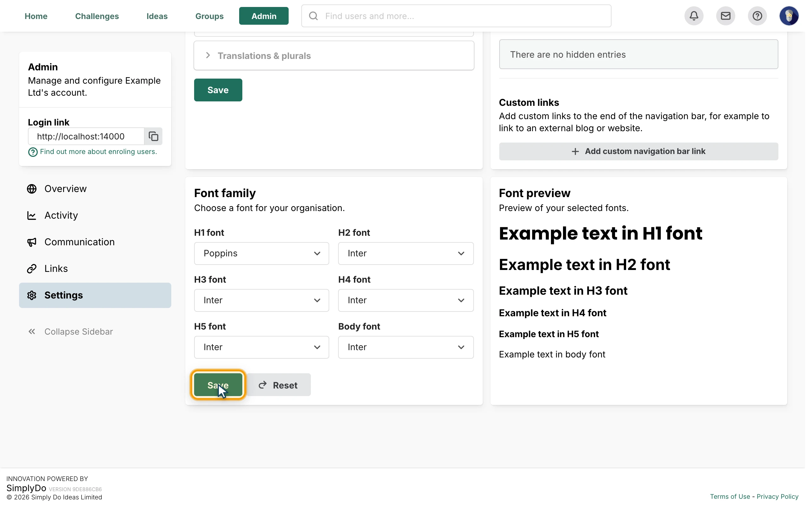Click the Activity chart icon in sidebar

pos(32,215)
